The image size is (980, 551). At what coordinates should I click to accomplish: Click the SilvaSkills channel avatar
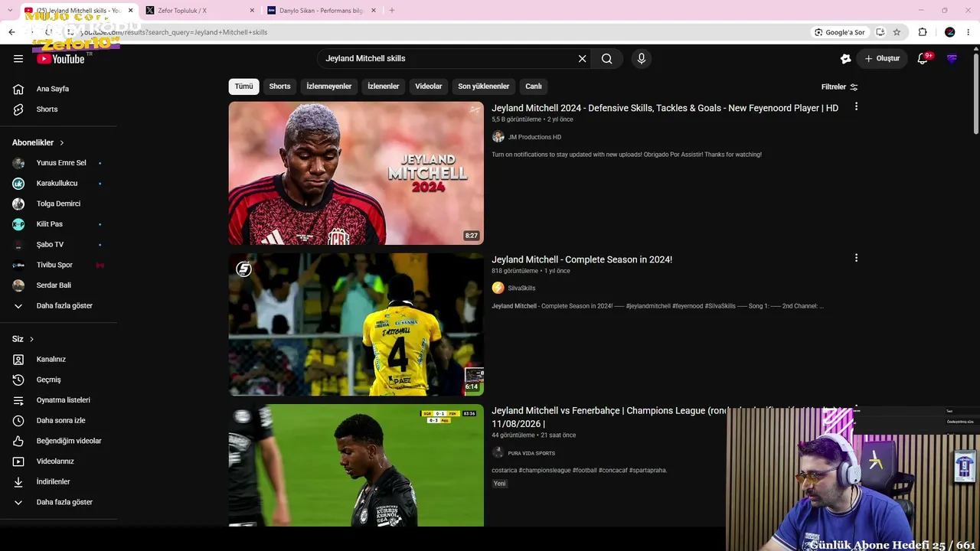(x=498, y=288)
